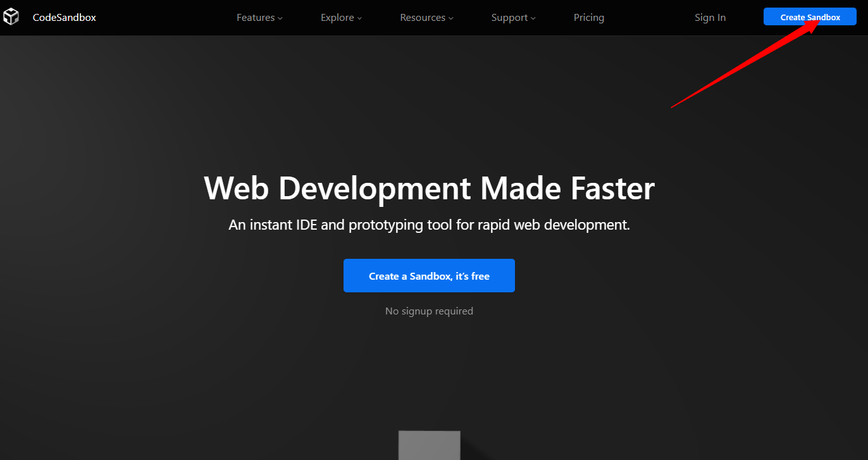Open the Pricing page
Image resolution: width=868 pixels, height=460 pixels.
click(x=589, y=18)
